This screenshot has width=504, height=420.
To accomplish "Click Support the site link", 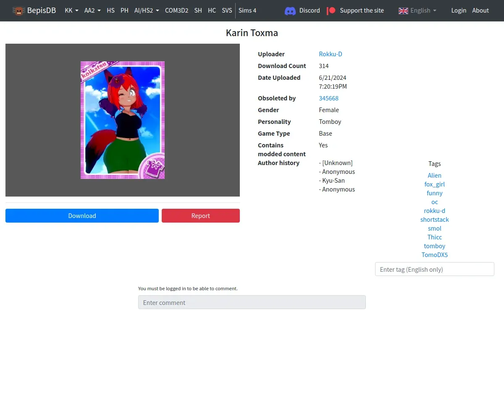I will [362, 10].
